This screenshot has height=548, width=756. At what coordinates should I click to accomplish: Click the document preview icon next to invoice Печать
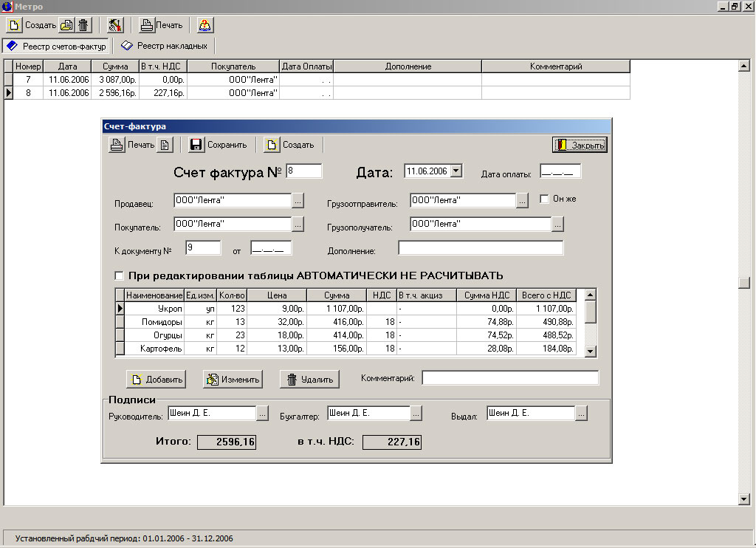165,145
